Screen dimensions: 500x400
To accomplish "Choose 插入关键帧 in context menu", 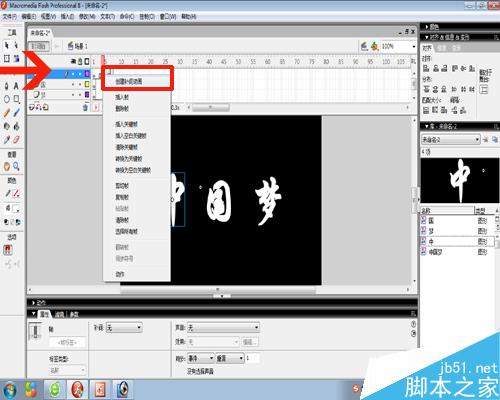I will click(x=136, y=124).
